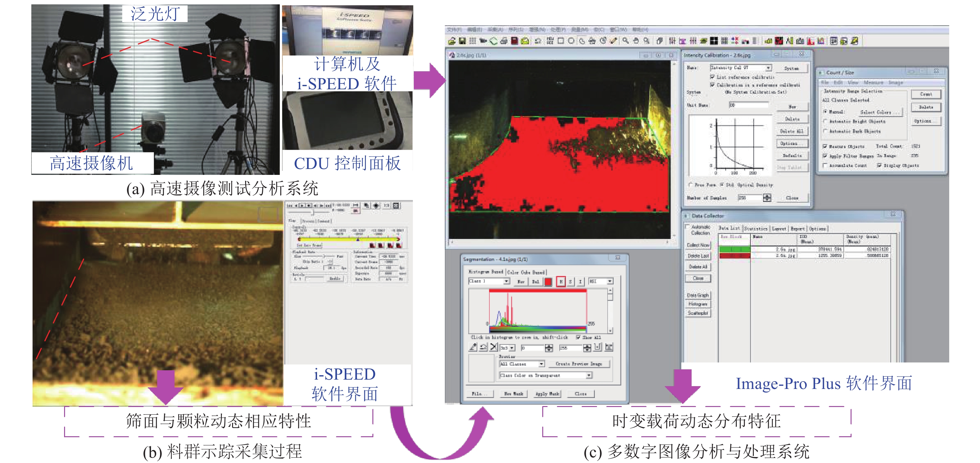Select the rectangle AOI tool icon
This screenshot has width=980, height=463.
(x=560, y=41)
